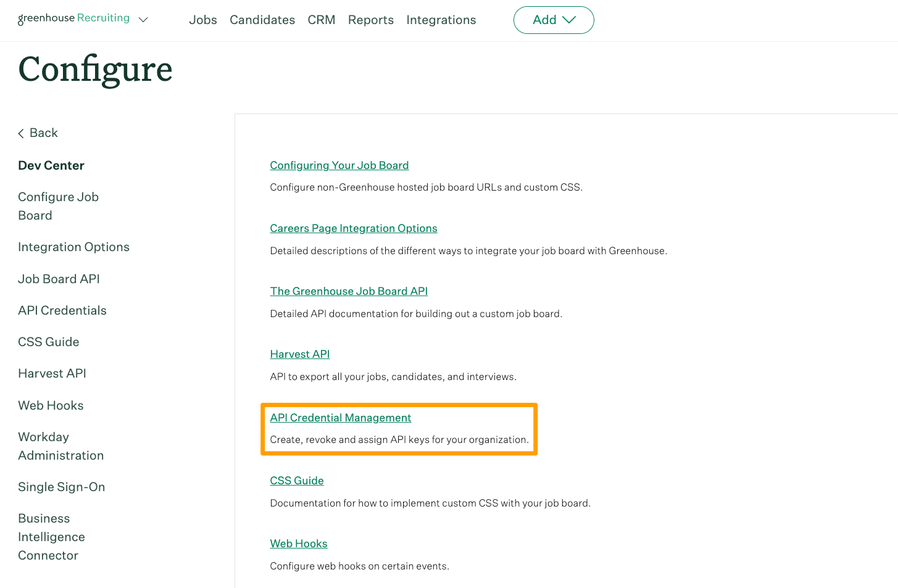Open the Harvest API documentation link
Screen dimensions: 898x588
click(x=299, y=354)
